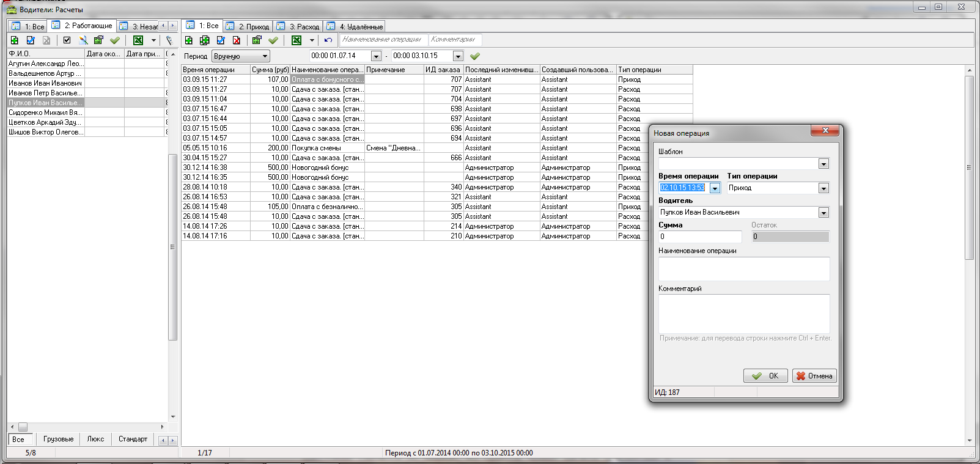Viewport: 980px width, 464px height.
Task: Apply period with green checkmark
Action: (x=475, y=56)
